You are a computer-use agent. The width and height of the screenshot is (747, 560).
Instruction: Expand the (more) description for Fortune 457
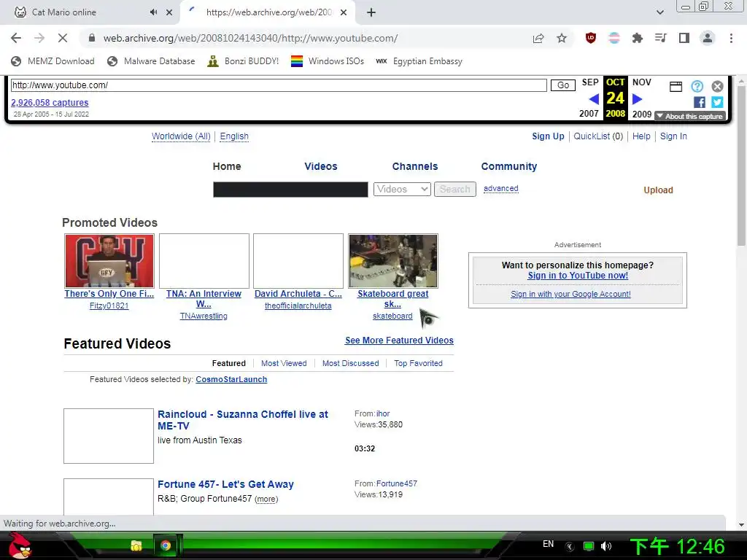tap(266, 499)
